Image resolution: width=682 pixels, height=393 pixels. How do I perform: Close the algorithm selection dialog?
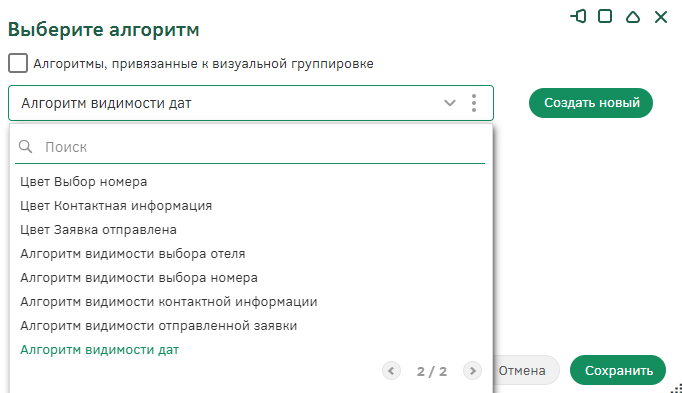point(661,17)
